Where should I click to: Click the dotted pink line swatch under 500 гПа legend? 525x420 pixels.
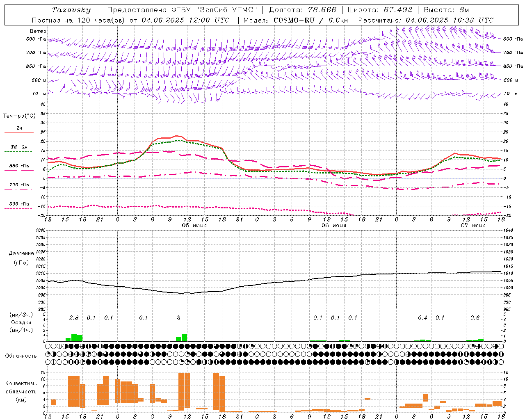click(x=19, y=208)
